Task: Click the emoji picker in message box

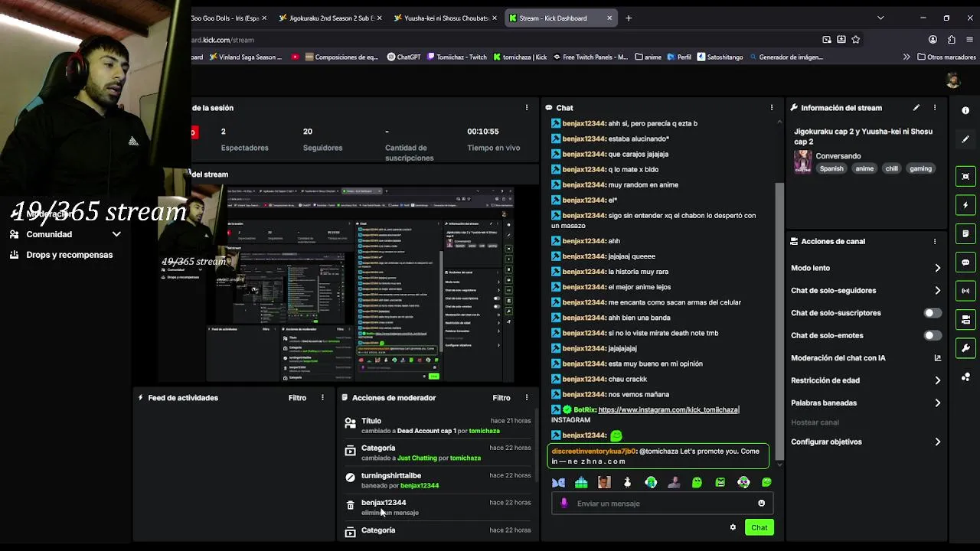Action: click(x=761, y=504)
